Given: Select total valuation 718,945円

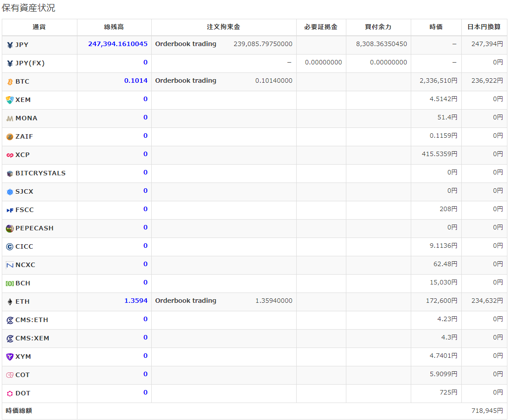Looking at the screenshot, I should click(x=487, y=411).
